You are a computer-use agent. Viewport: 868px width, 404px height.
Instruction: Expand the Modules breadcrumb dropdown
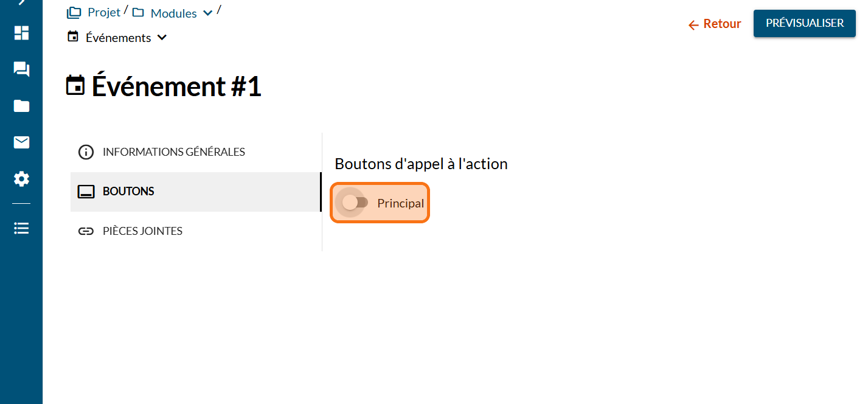click(207, 13)
